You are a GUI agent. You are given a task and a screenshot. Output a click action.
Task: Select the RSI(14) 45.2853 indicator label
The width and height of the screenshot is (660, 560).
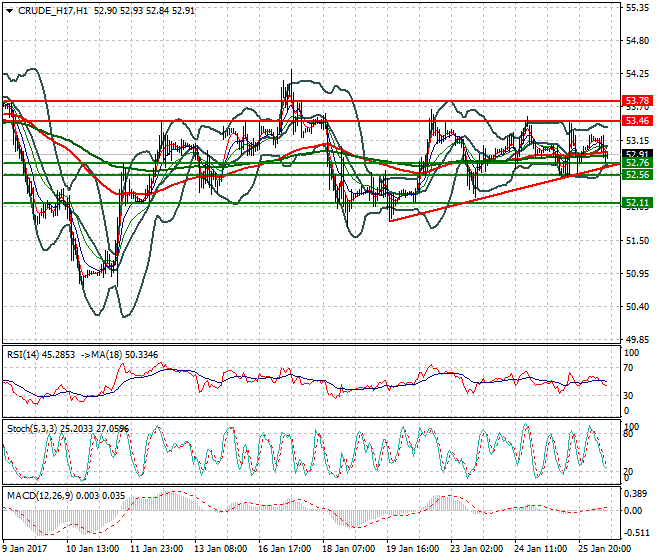coord(41,355)
